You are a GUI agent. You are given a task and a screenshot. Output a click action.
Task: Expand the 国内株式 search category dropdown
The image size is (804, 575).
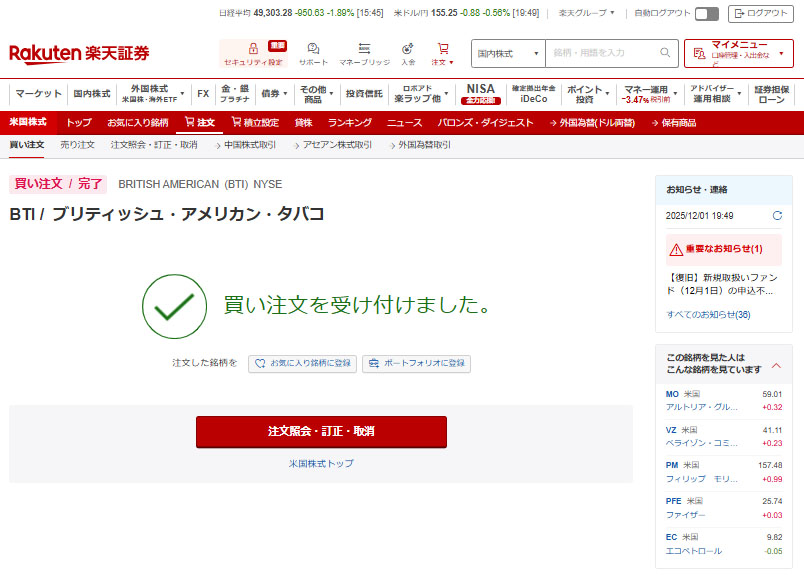pos(508,53)
